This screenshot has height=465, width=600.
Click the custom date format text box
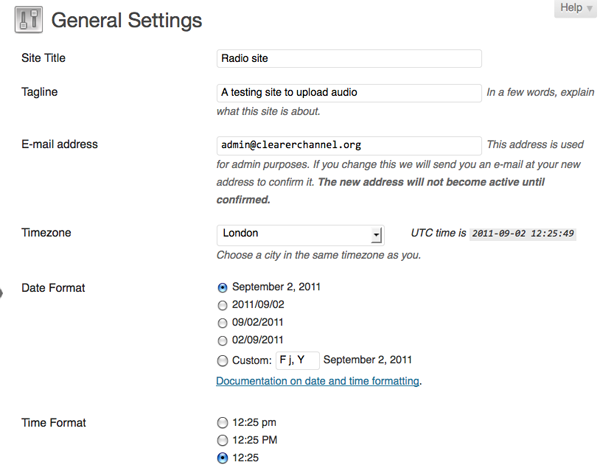click(x=297, y=360)
